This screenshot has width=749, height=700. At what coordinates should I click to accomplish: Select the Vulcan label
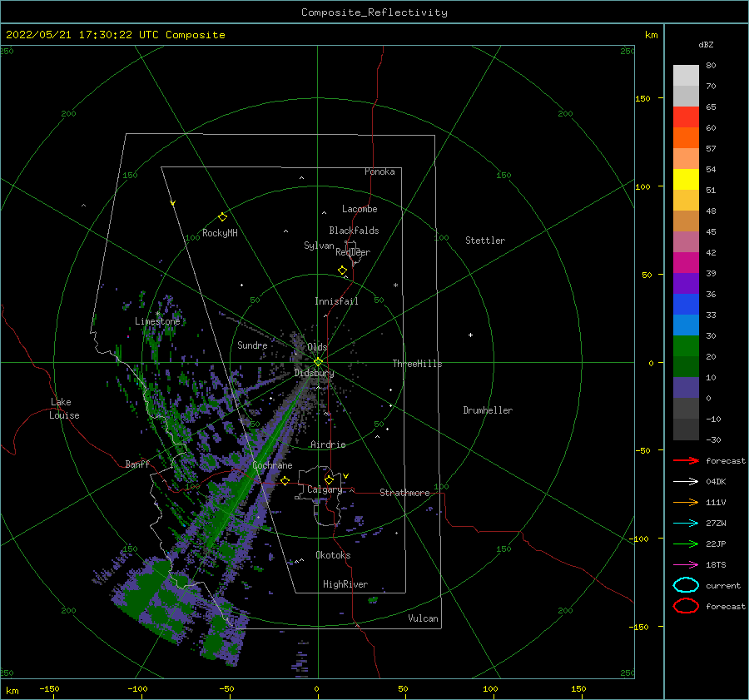point(423,618)
